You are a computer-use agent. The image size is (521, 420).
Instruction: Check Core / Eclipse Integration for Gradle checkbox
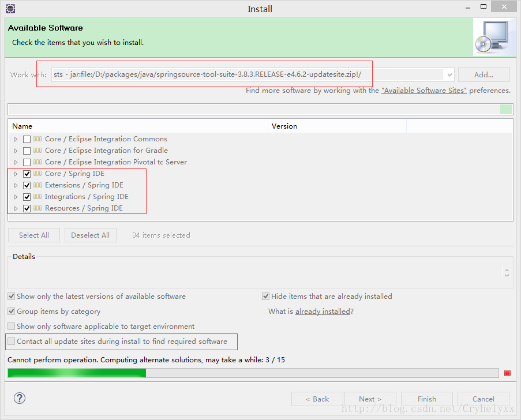[27, 151]
